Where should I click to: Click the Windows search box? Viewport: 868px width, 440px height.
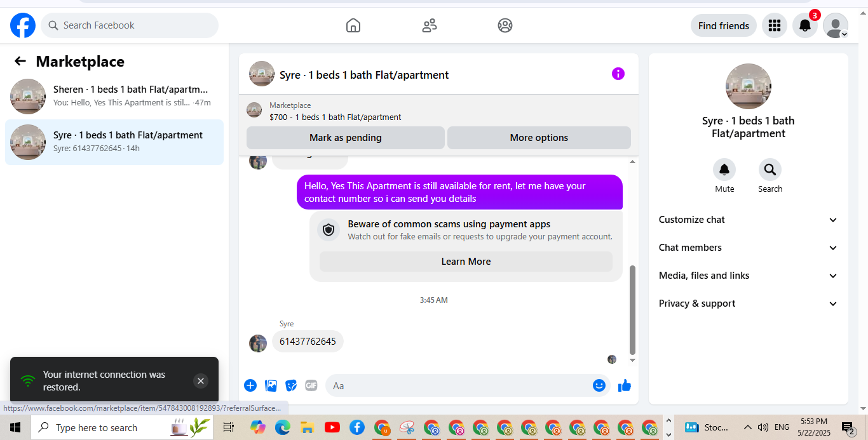(x=123, y=427)
